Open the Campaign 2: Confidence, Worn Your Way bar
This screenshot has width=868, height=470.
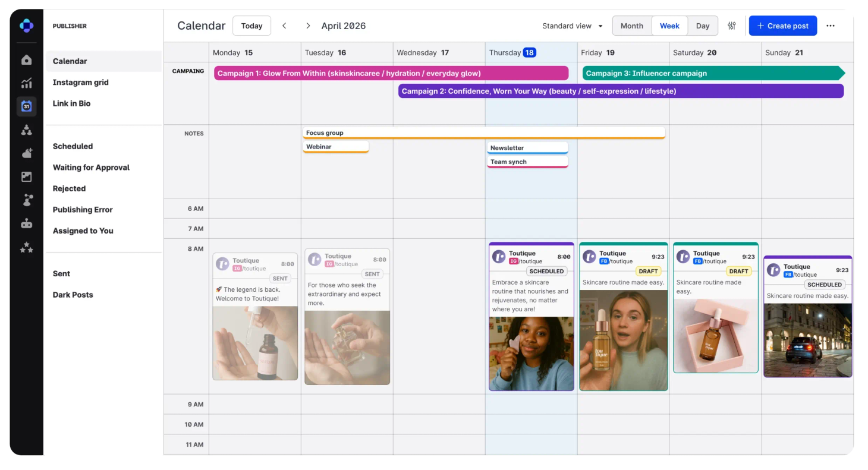pyautogui.click(x=621, y=91)
